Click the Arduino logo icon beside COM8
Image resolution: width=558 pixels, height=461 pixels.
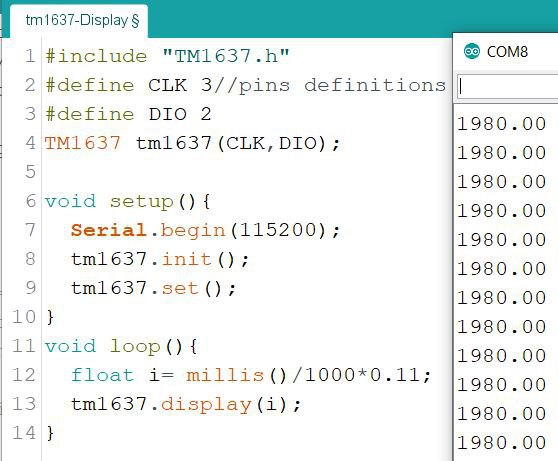[x=472, y=52]
